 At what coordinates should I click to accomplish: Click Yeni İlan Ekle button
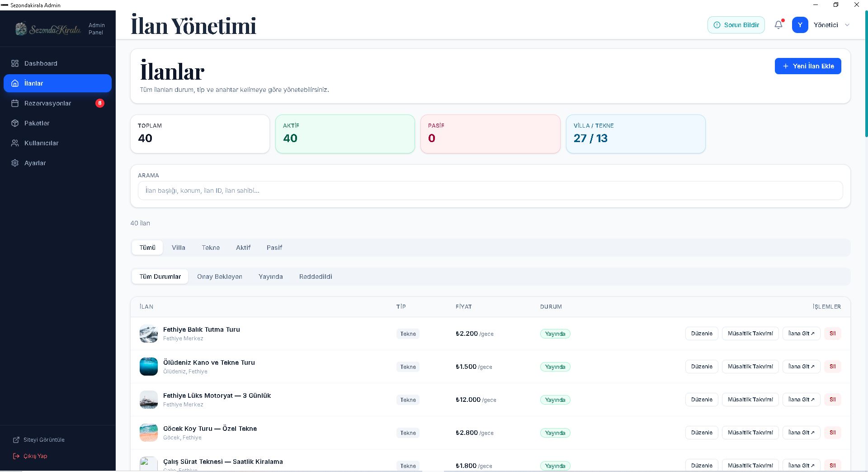coord(808,66)
